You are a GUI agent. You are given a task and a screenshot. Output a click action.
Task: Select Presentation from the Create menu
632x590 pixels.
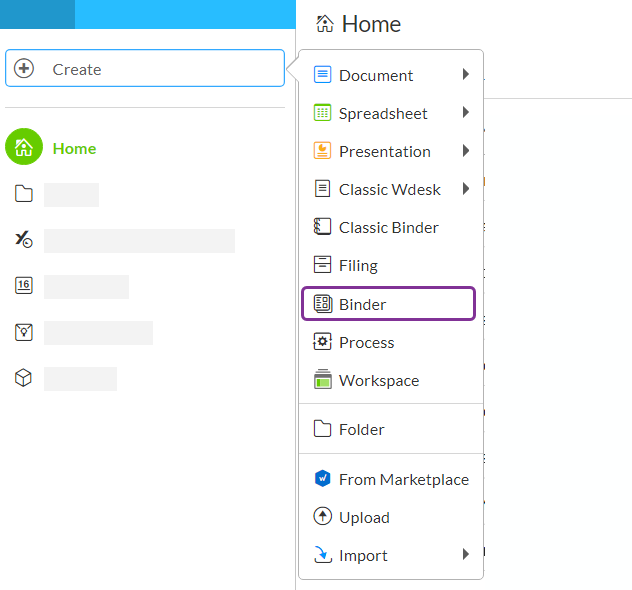391,151
